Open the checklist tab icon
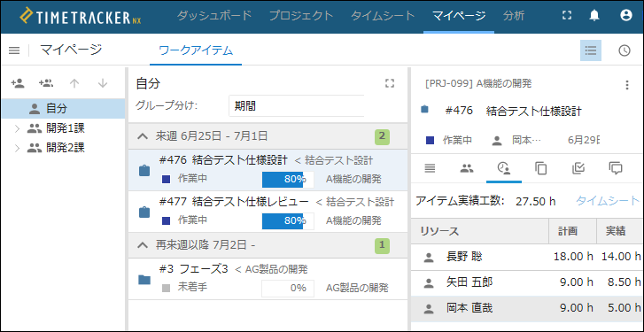 pyautogui.click(x=578, y=168)
